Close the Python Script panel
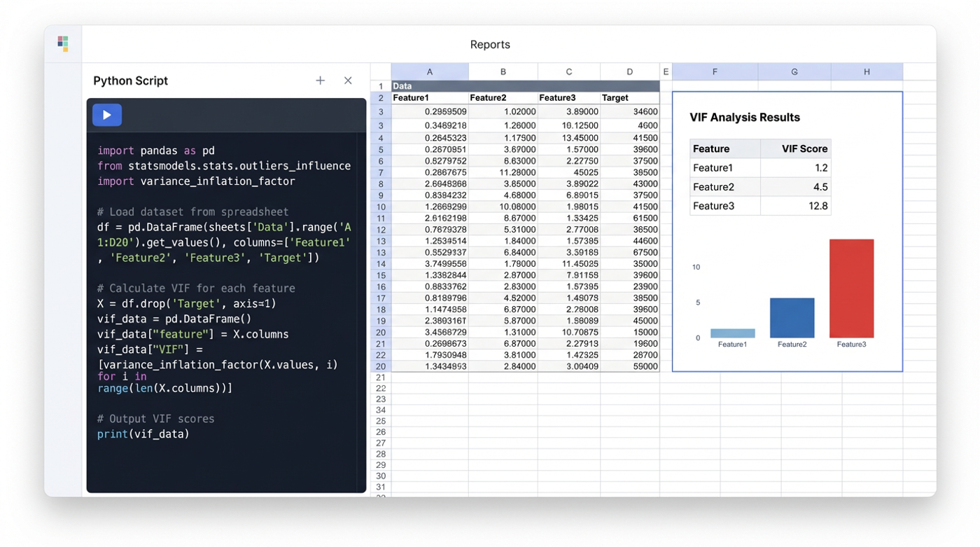The width and height of the screenshot is (980, 547). click(x=348, y=81)
